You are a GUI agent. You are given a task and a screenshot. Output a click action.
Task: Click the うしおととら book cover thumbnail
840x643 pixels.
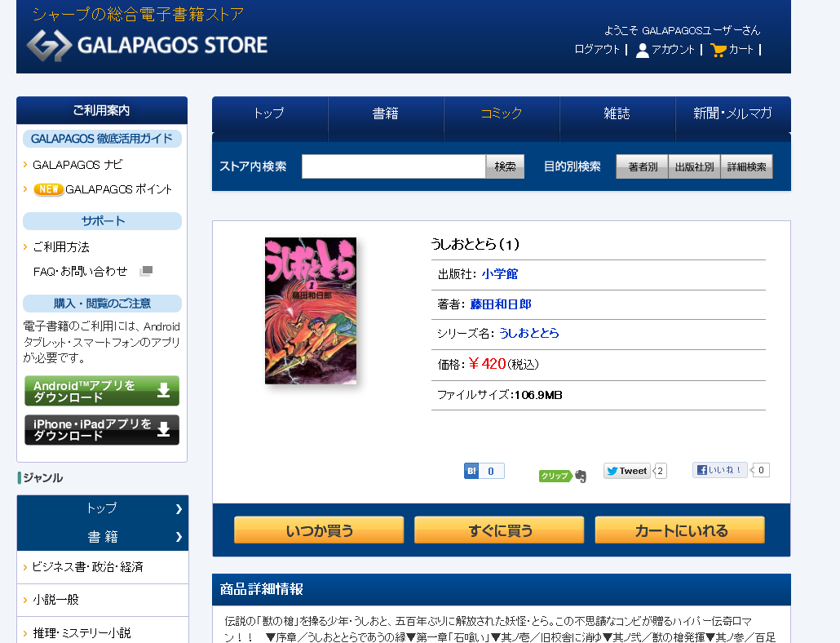[311, 311]
